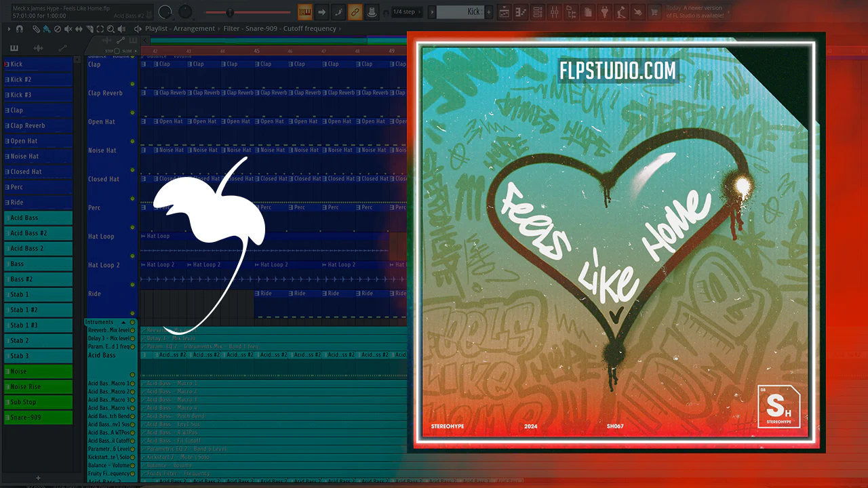
Task: Mute the Delay 3 Mix level track
Action: click(132, 338)
